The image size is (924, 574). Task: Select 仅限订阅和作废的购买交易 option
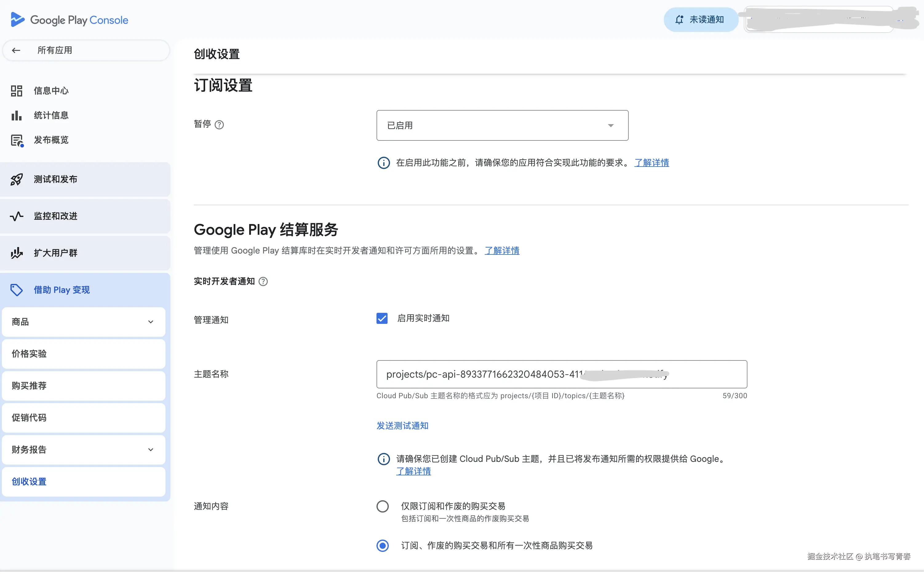tap(383, 506)
